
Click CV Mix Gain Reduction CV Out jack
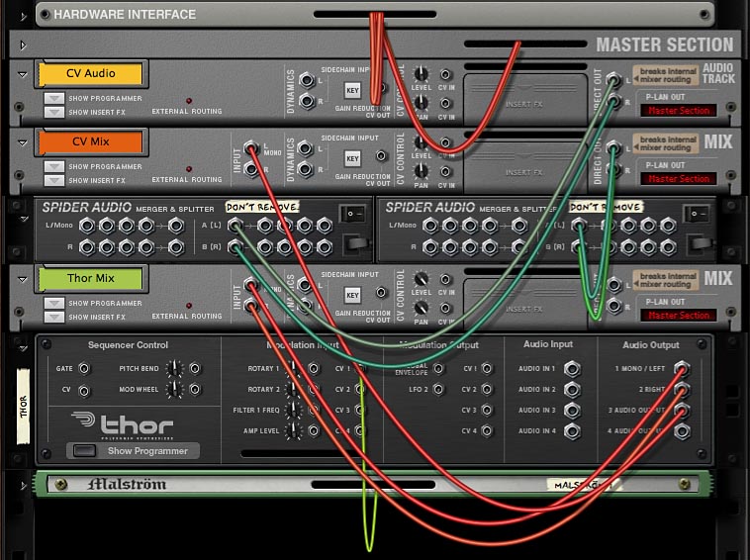[x=381, y=156]
